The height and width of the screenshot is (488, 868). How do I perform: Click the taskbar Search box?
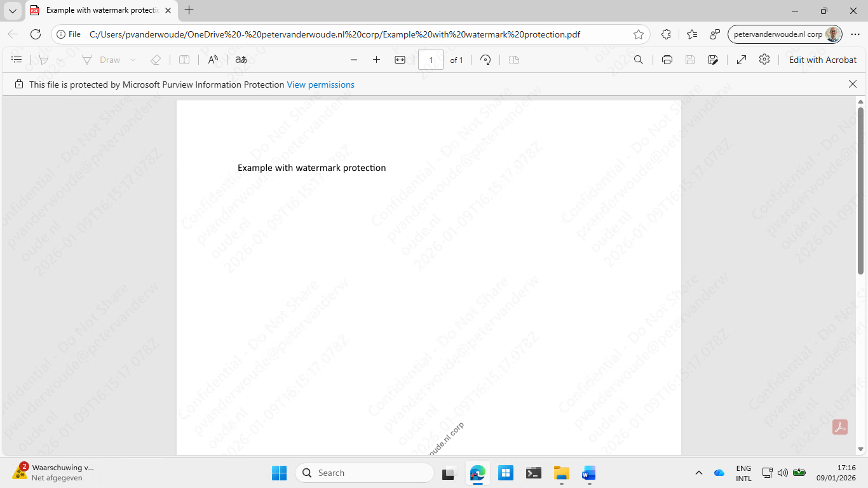tap(365, 473)
